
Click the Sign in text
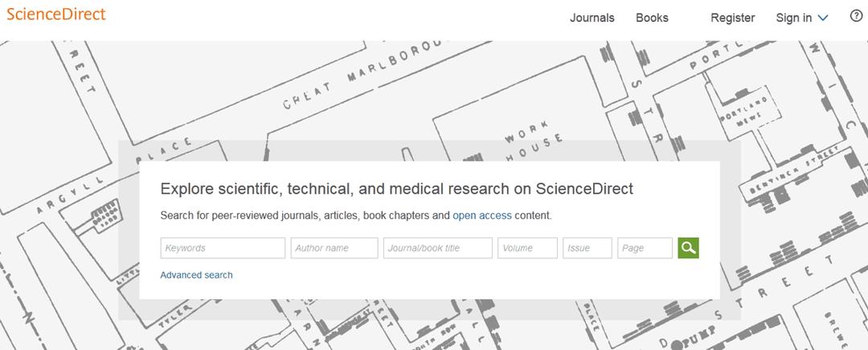click(794, 18)
